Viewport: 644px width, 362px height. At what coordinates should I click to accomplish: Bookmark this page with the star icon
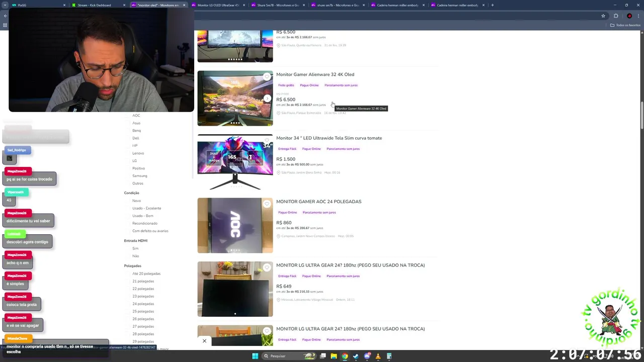[x=603, y=16]
